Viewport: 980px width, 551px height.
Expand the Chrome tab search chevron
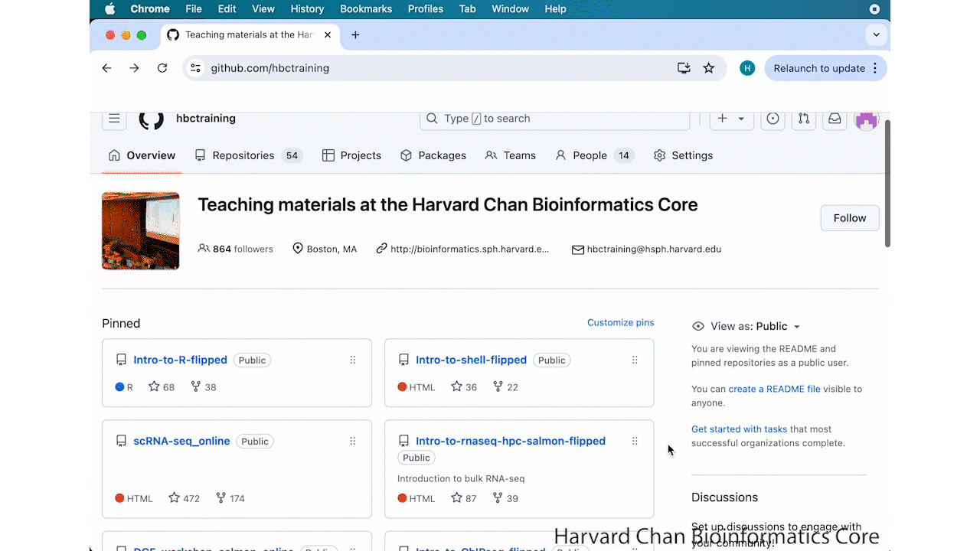click(877, 34)
